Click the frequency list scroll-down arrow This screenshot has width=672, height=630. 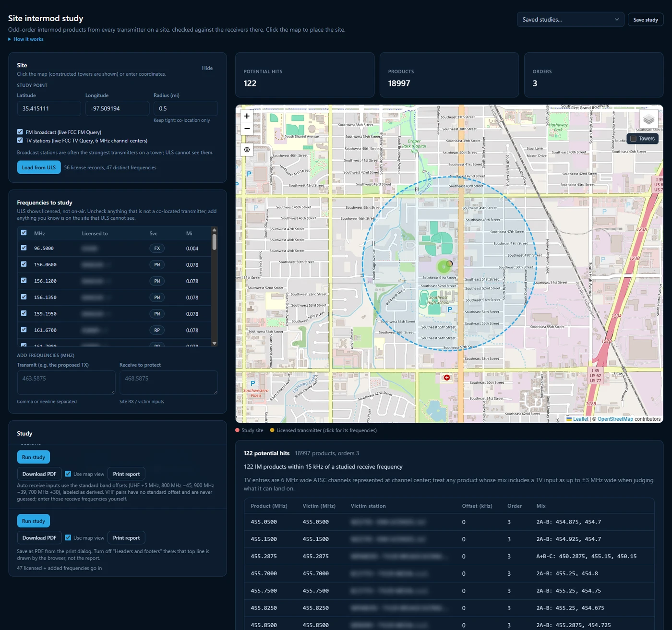pyautogui.click(x=214, y=343)
